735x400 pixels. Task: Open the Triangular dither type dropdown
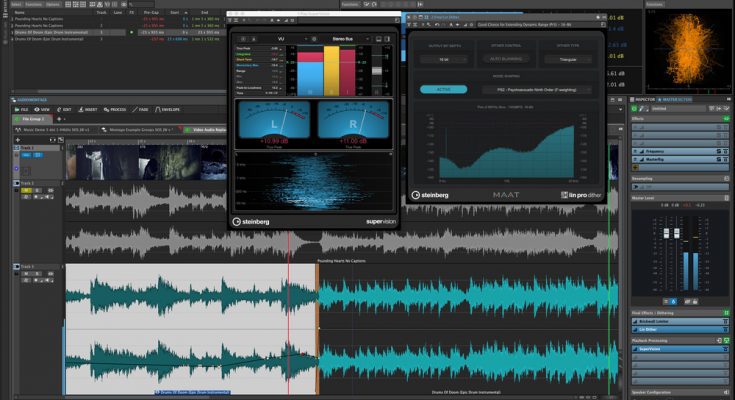(566, 60)
